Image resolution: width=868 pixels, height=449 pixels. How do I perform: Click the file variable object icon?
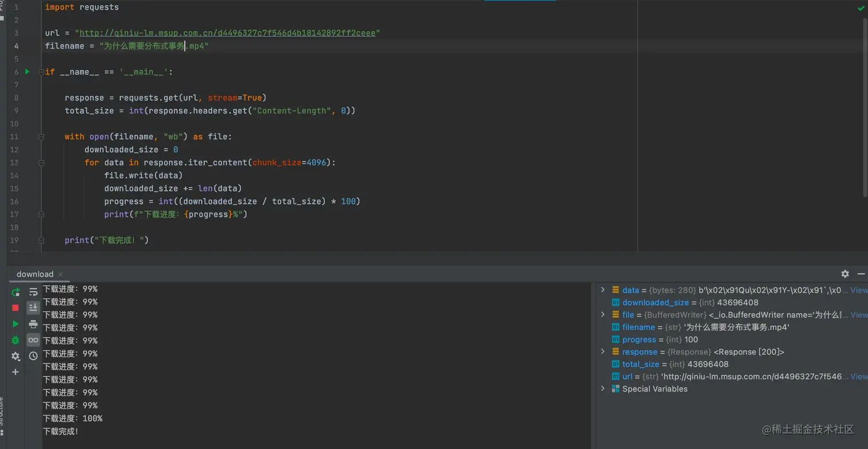click(615, 315)
